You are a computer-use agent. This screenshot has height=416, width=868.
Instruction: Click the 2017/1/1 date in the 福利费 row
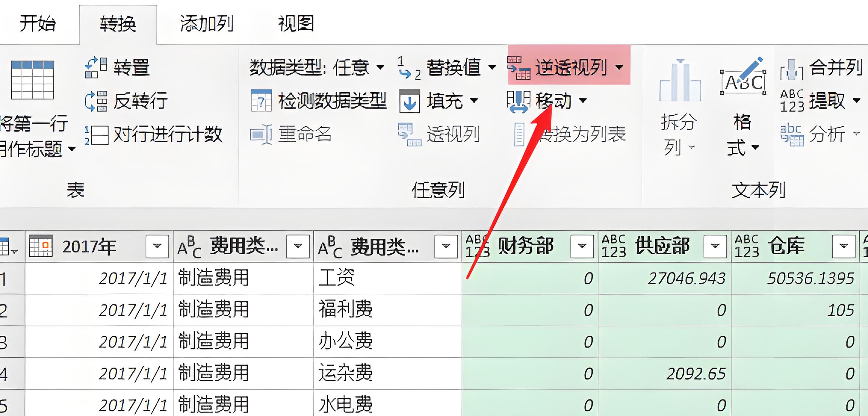(99, 310)
